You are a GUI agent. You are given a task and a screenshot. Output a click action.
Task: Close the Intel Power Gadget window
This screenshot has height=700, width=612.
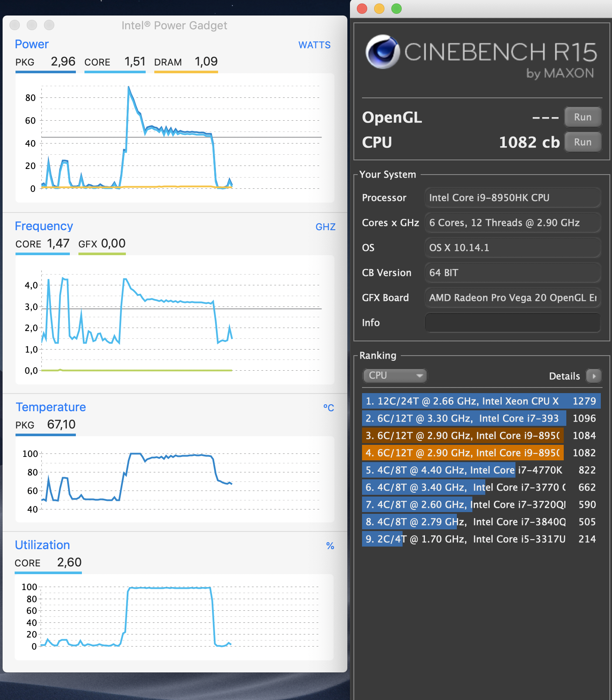click(15, 25)
